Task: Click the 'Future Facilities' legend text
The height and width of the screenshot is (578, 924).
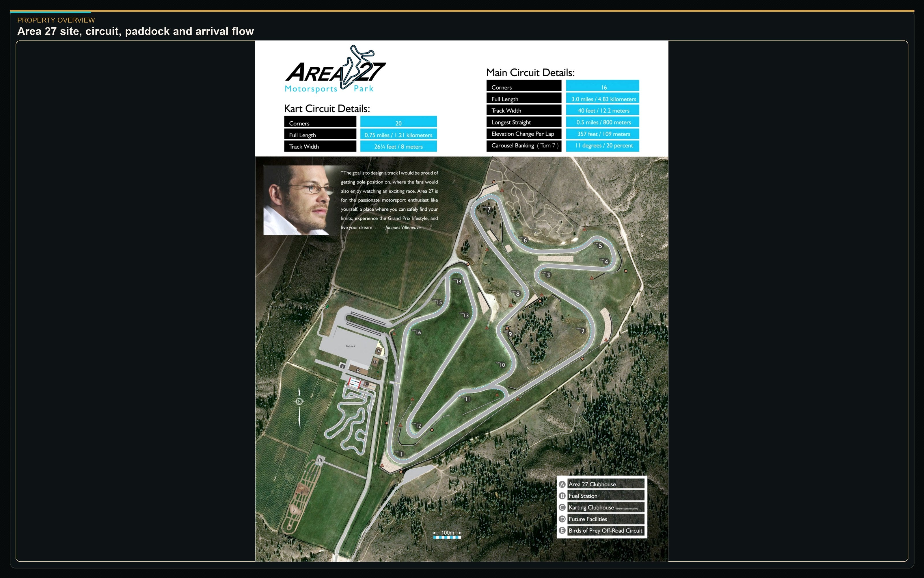Action: [x=588, y=519]
